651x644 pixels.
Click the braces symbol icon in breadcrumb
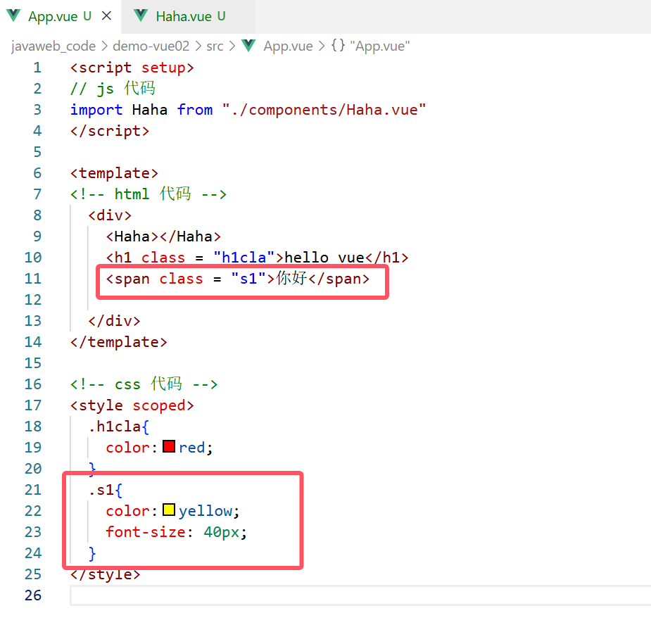tap(338, 45)
